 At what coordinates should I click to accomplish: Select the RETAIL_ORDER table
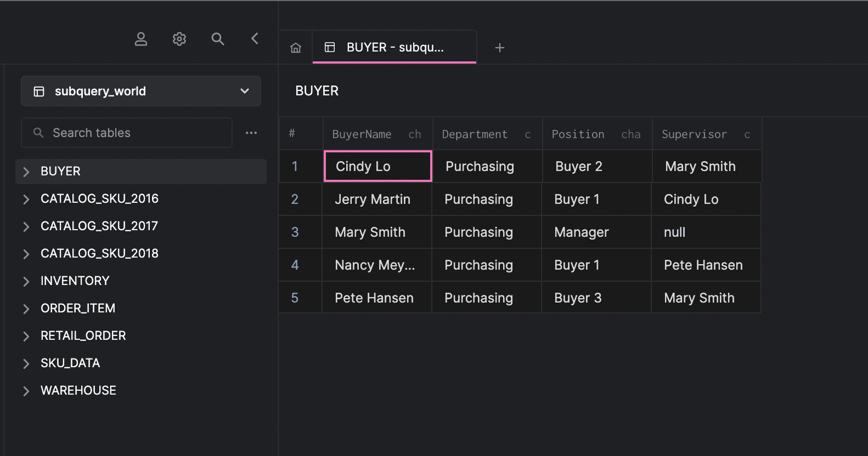click(83, 335)
